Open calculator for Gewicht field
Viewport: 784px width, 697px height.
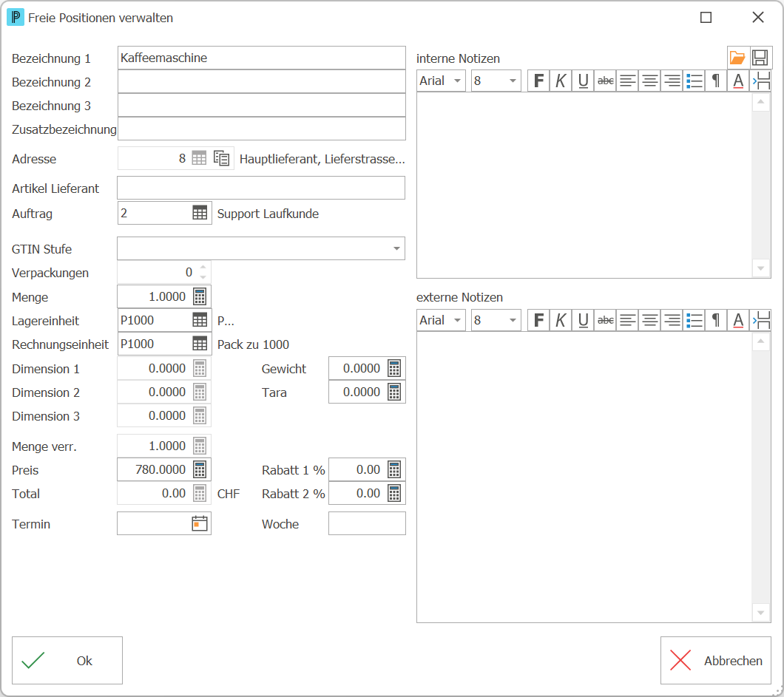[x=394, y=368]
